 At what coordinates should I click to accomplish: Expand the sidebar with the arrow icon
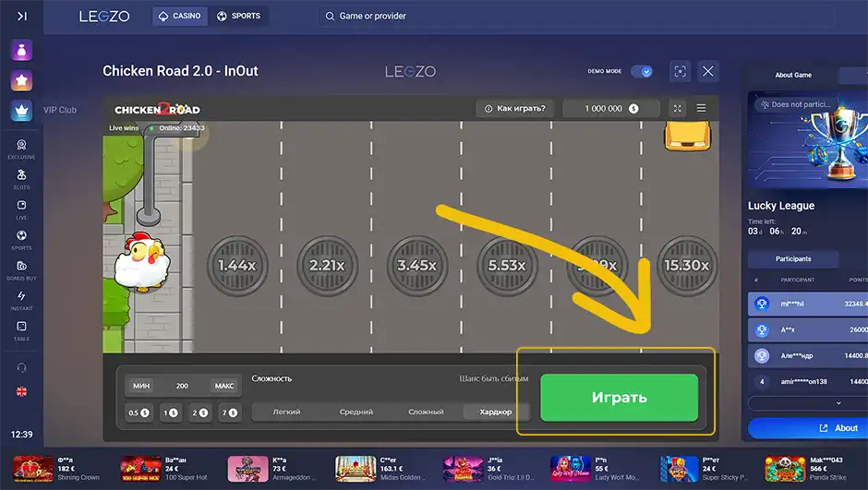click(x=21, y=16)
